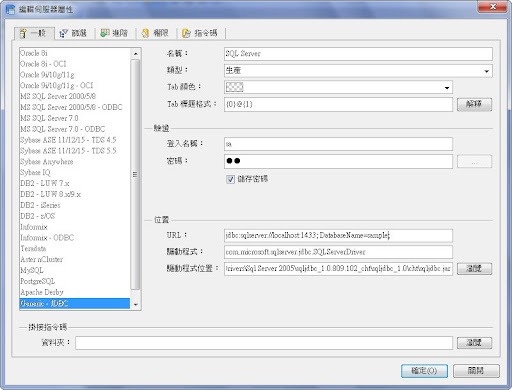Switch to the 一般 (General) tab
Viewport: 512px width, 390px height.
(34, 33)
